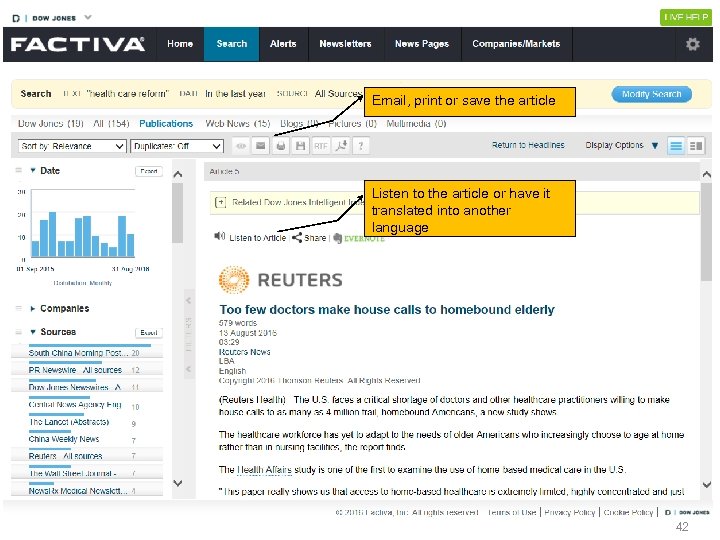Open the Search tab
The width and height of the screenshot is (720, 540).
(231, 44)
